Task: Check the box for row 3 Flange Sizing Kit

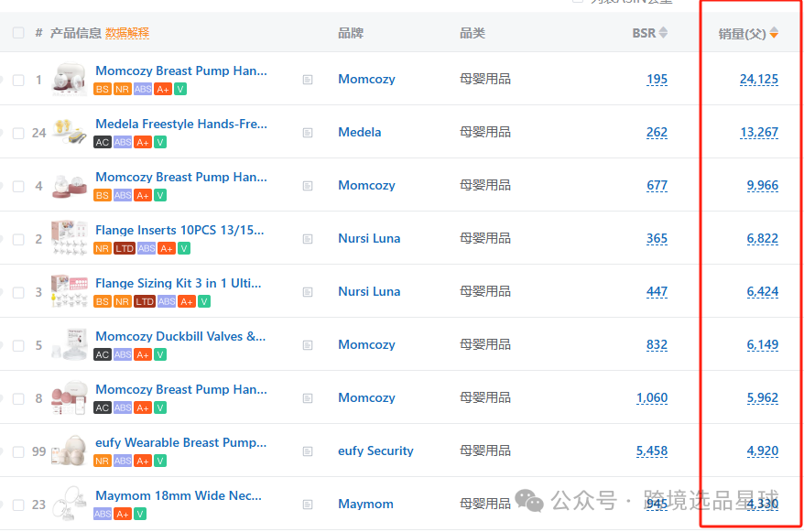Action: [18, 293]
